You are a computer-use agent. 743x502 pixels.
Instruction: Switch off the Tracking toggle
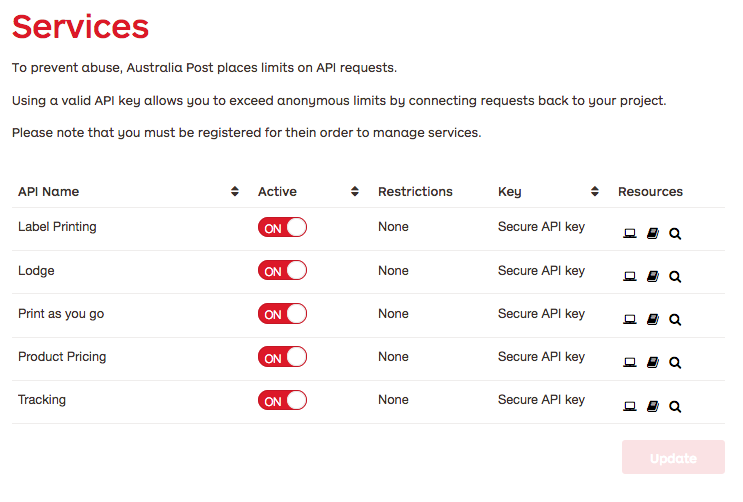coord(282,400)
